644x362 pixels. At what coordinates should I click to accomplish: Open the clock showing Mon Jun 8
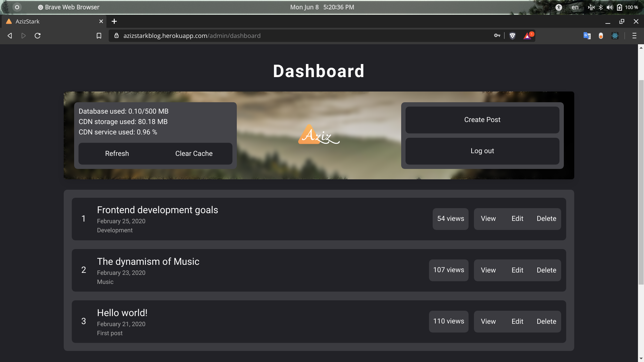(x=322, y=7)
